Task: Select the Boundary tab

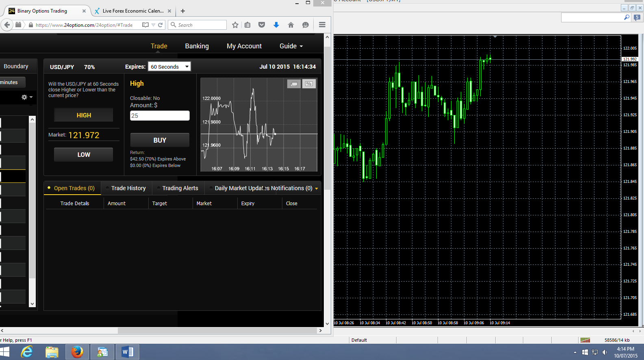Action: coord(16,66)
